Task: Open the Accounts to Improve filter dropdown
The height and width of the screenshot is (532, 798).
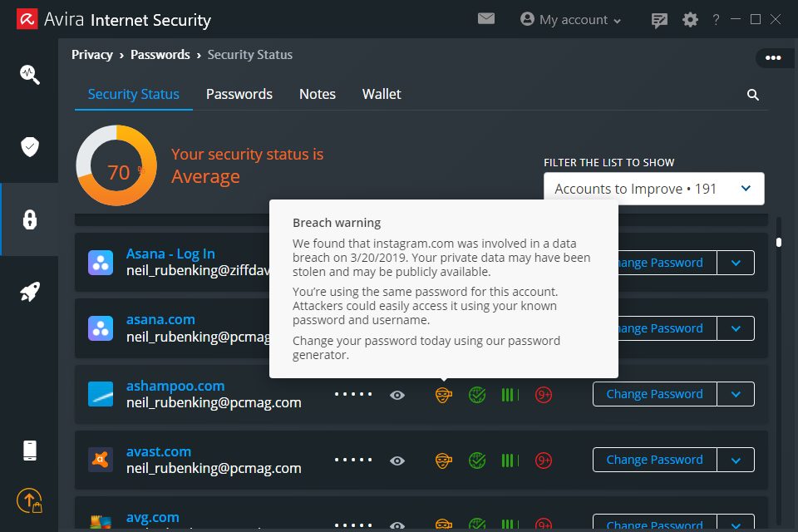Action: 654,189
